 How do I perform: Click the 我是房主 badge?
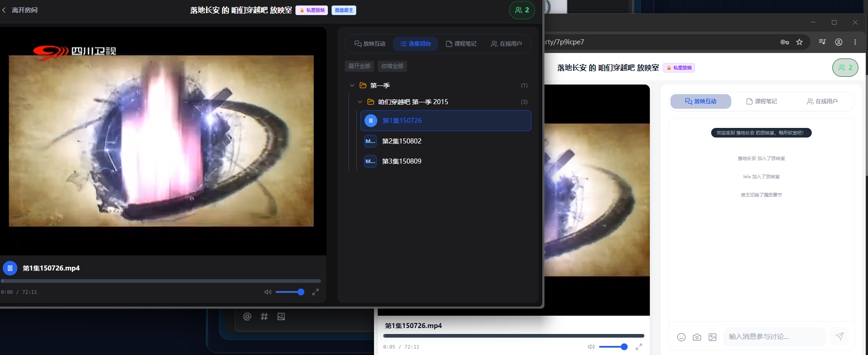point(344,10)
